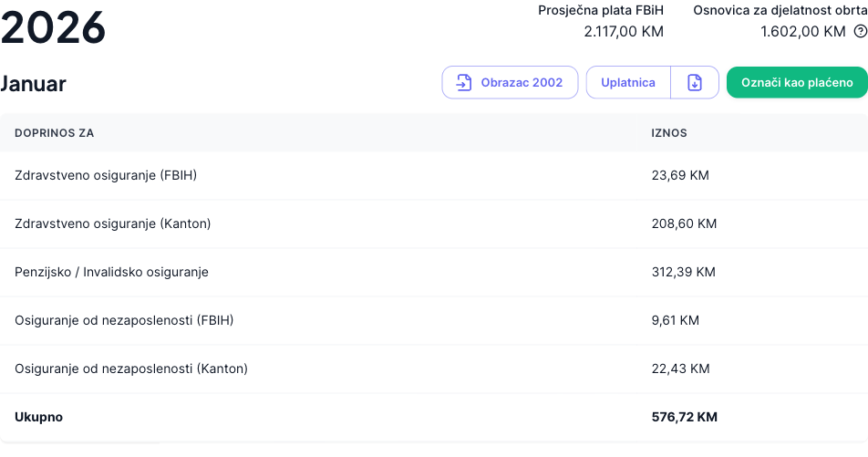The width and height of the screenshot is (868, 457).
Task: Click the DOPRINOS ZA column header
Action: click(54, 133)
